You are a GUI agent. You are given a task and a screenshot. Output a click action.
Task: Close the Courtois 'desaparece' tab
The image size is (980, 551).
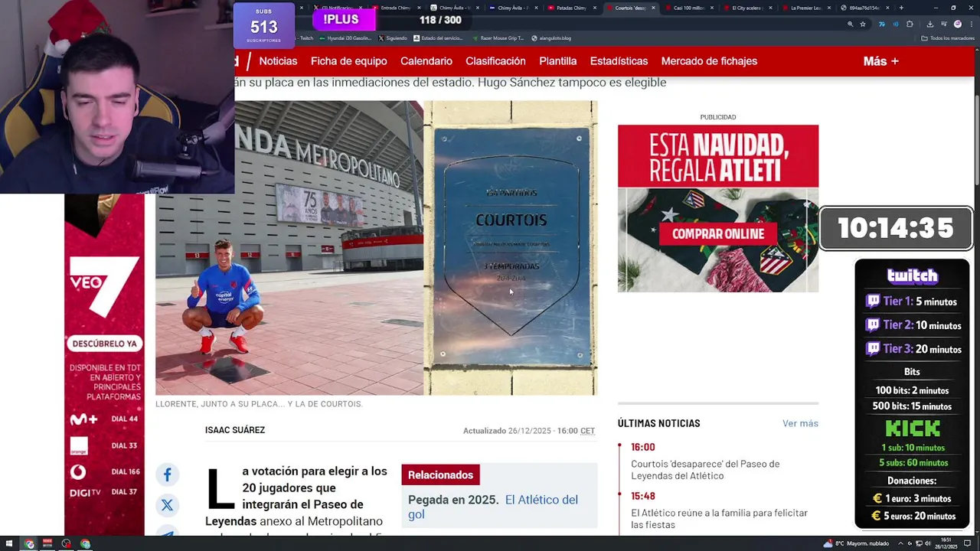tap(653, 8)
